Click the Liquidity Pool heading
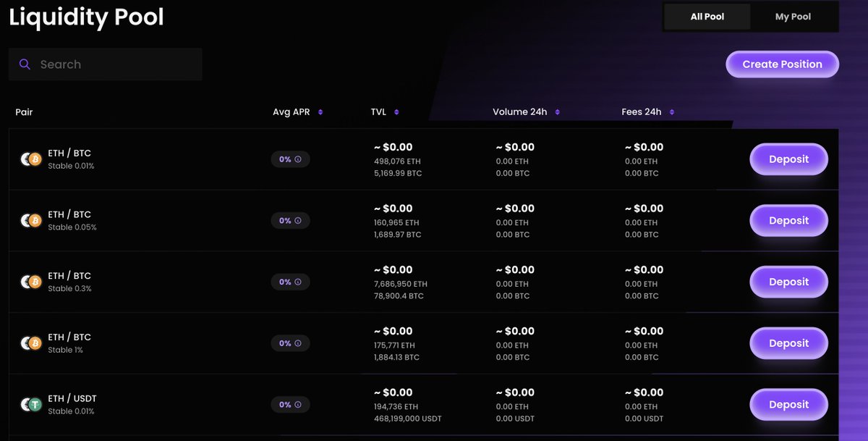This screenshot has width=868, height=441. [x=86, y=17]
